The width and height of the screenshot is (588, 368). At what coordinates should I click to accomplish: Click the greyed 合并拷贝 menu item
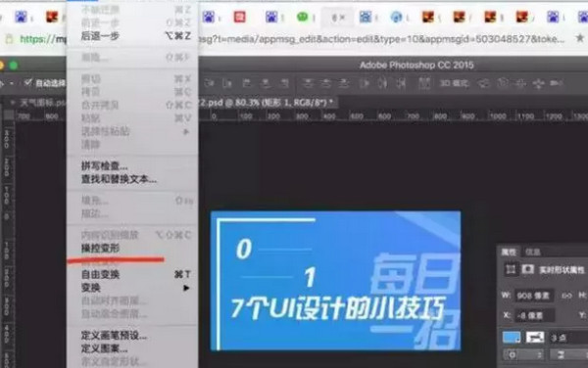[x=132, y=105]
